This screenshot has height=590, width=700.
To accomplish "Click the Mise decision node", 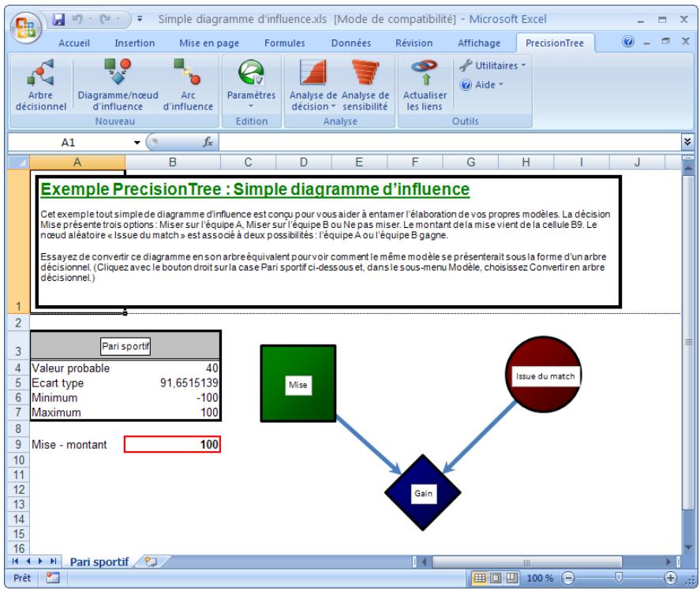I will coord(298,383).
